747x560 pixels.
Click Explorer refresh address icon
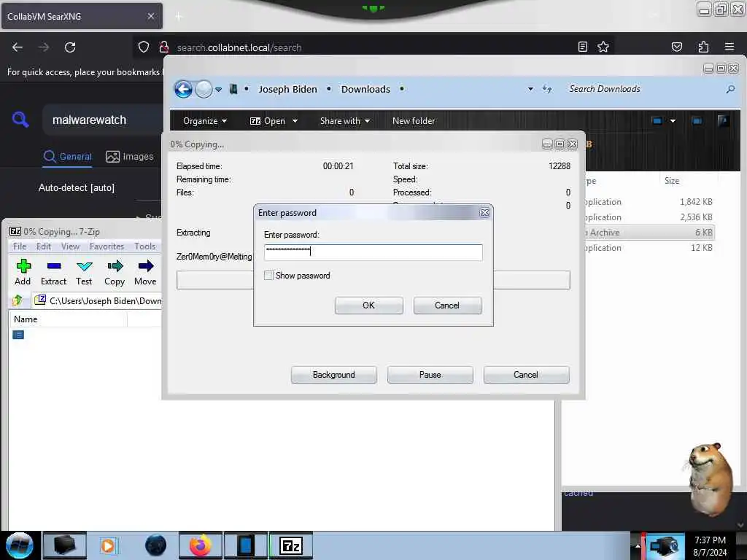(547, 89)
